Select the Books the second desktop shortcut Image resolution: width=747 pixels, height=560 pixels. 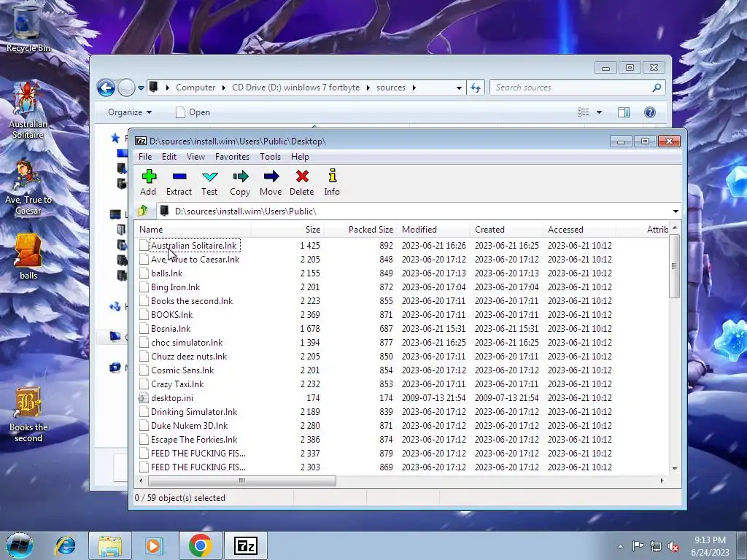[28, 415]
